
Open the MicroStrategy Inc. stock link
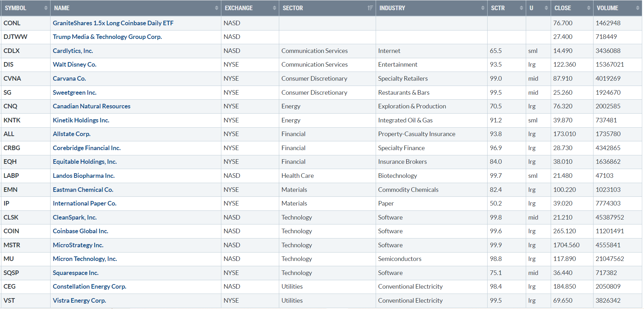pos(78,245)
